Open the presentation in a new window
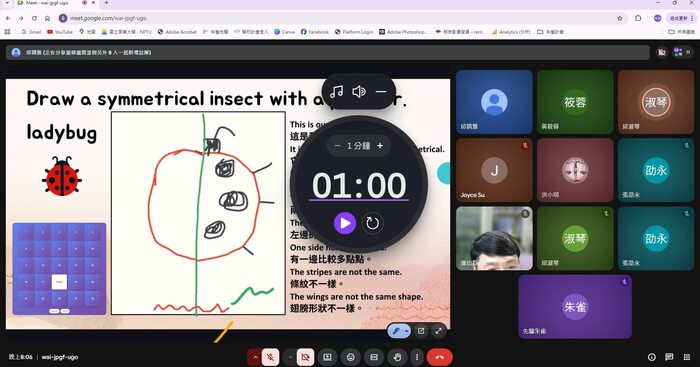Screen dimensions: 700x367 [421, 331]
